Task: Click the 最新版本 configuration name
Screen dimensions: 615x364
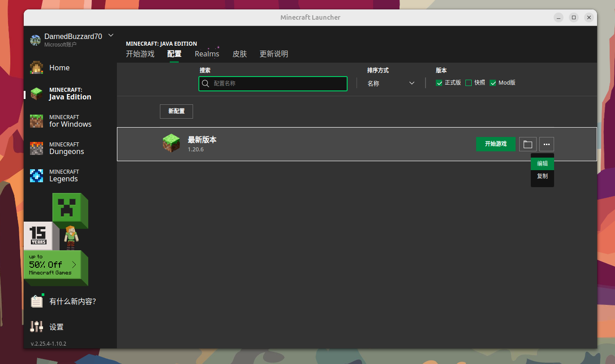Action: pos(202,140)
